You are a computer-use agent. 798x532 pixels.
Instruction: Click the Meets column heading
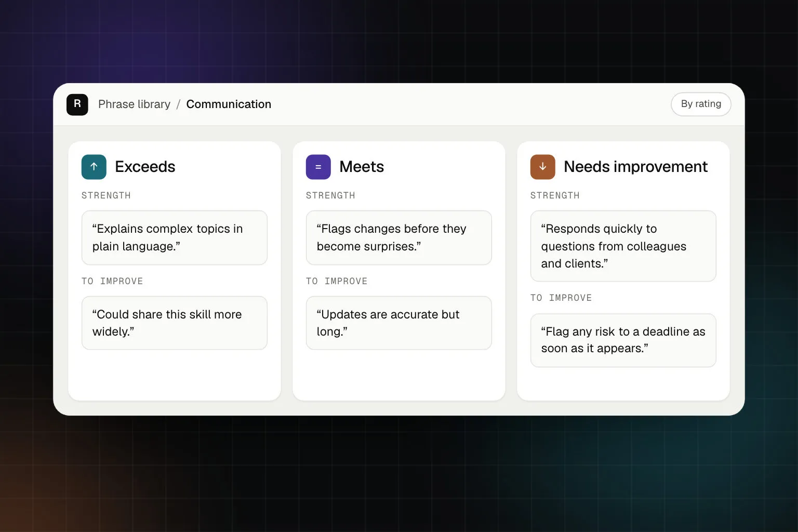click(x=362, y=167)
